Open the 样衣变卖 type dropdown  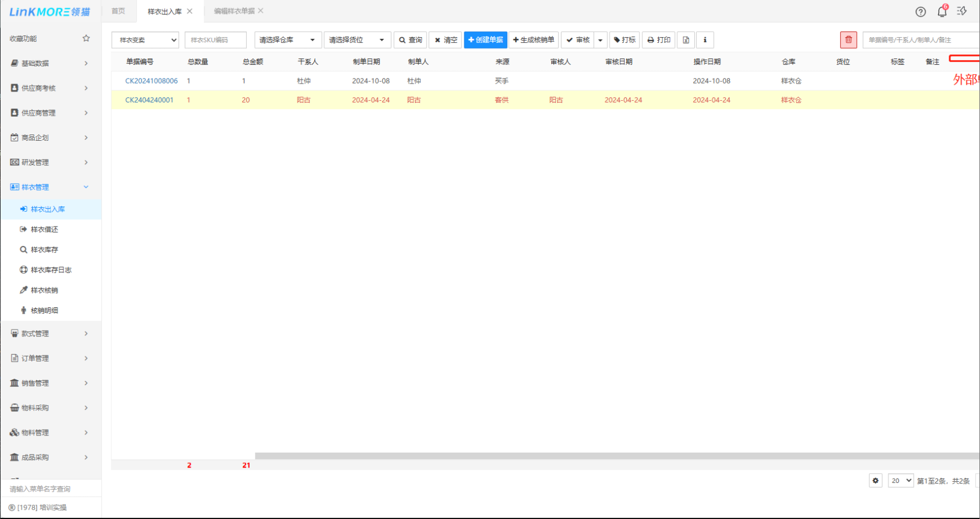pyautogui.click(x=145, y=40)
